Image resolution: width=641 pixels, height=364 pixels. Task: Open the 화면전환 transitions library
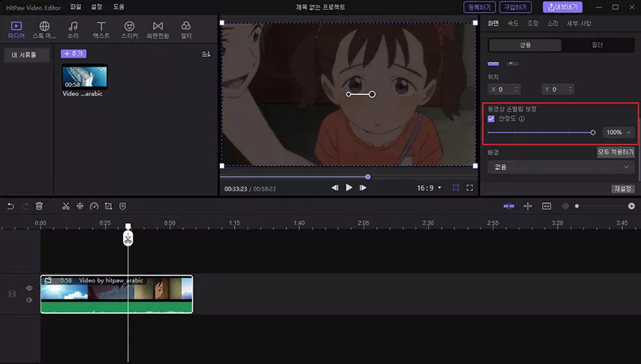pyautogui.click(x=157, y=30)
